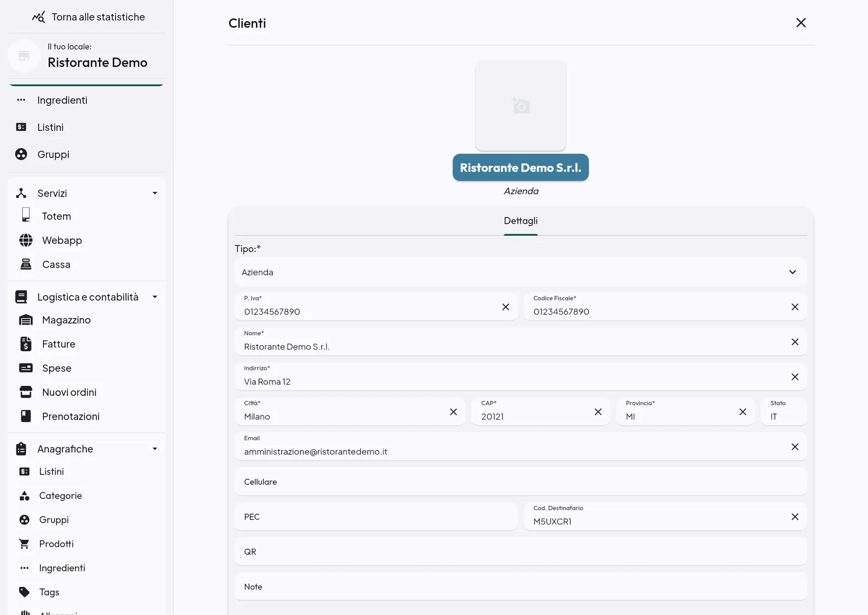Clear the Email field value
Image resolution: width=868 pixels, height=615 pixels.
795,447
